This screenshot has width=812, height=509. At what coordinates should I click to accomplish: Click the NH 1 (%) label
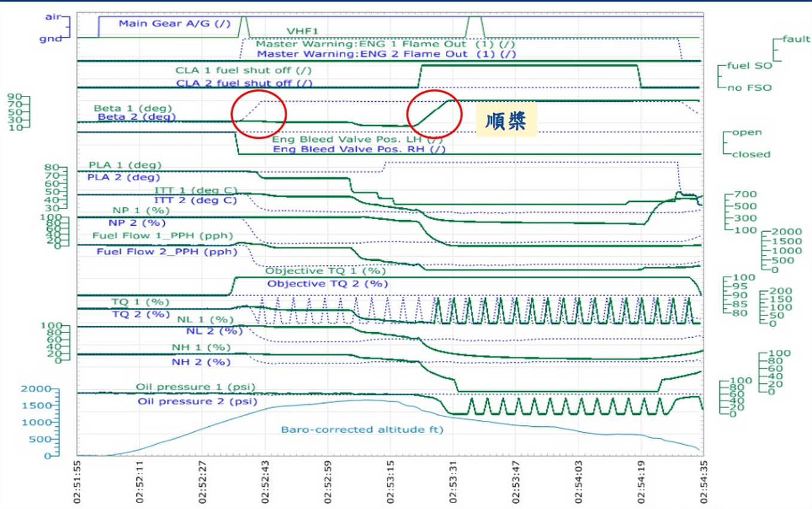click(201, 348)
